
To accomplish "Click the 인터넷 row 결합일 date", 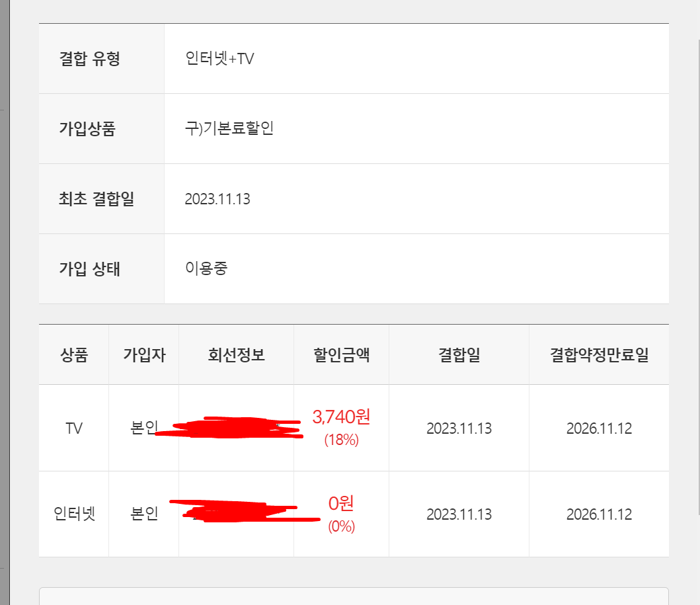I will click(x=459, y=514).
